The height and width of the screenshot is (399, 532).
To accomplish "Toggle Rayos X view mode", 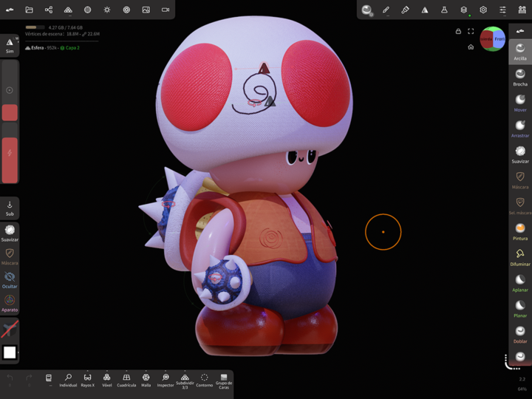I will tap(87, 380).
